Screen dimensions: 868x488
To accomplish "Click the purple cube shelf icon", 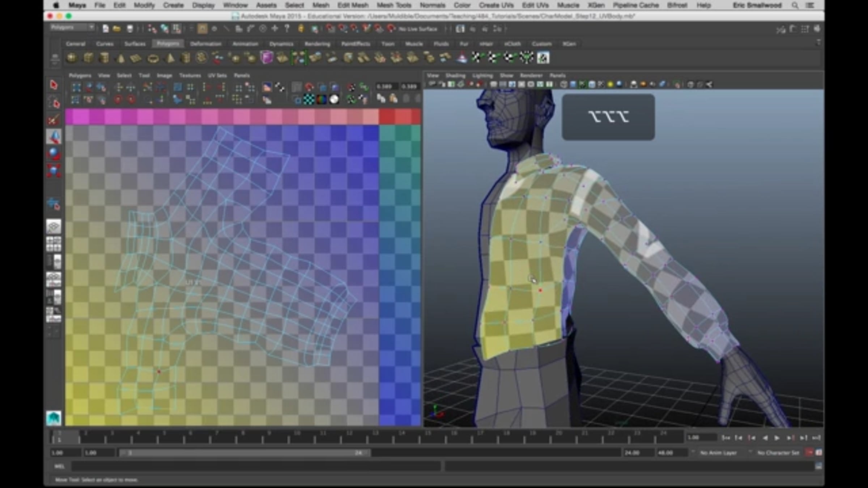I will click(x=266, y=58).
